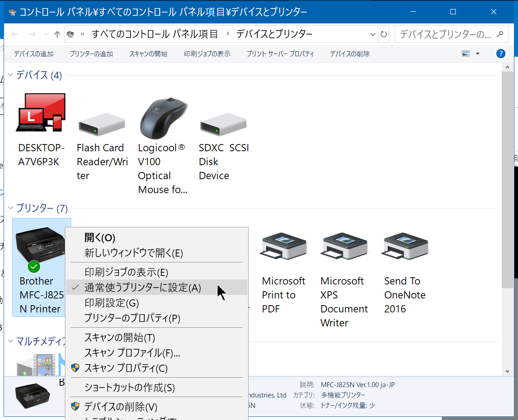Screen dimensions: 518x420
Task: Click the help question mark icon
Action: pos(501,54)
